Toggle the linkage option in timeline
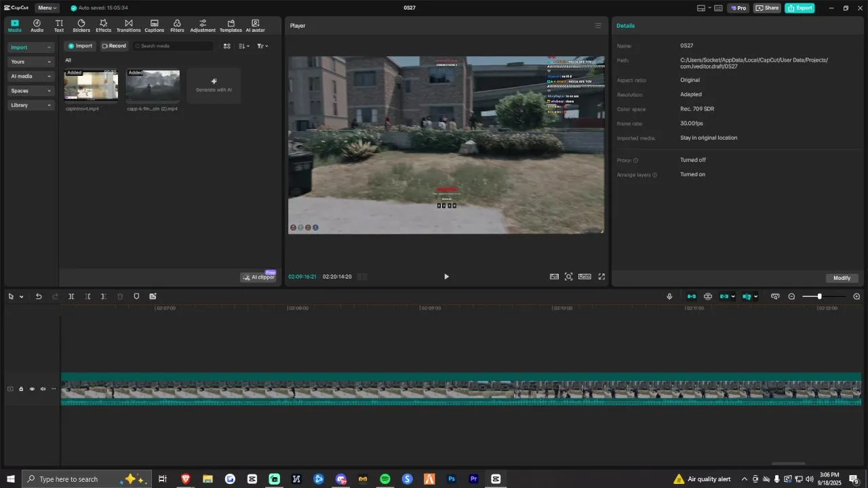This screenshot has width=868, height=488. coord(724,297)
